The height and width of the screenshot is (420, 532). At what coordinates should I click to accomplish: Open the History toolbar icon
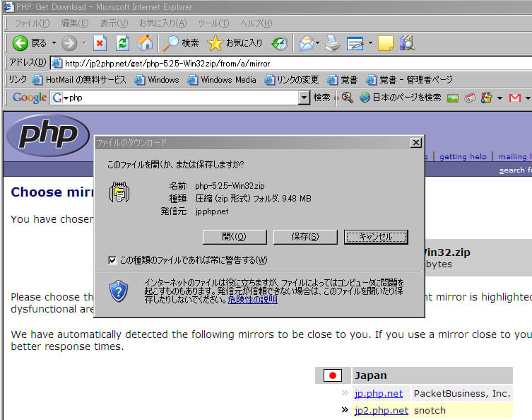pos(280,43)
